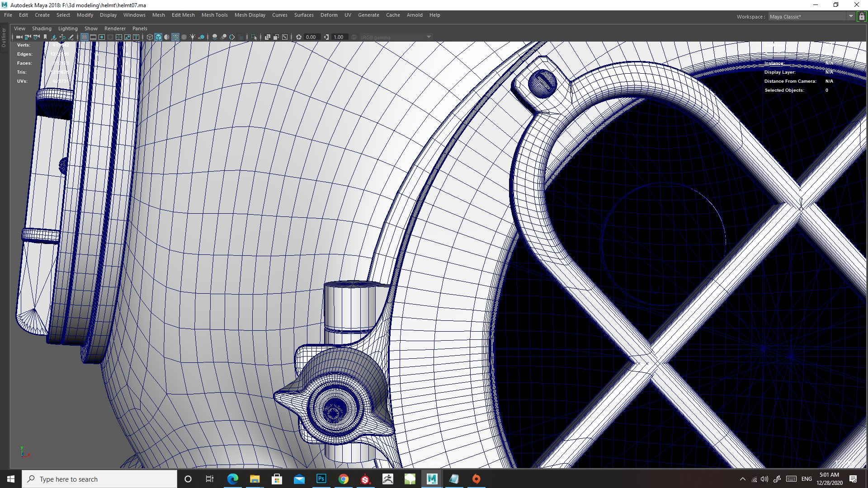Expand the collapsed Outliner side tab
The width and height of the screenshot is (868, 488).
pos(4,38)
